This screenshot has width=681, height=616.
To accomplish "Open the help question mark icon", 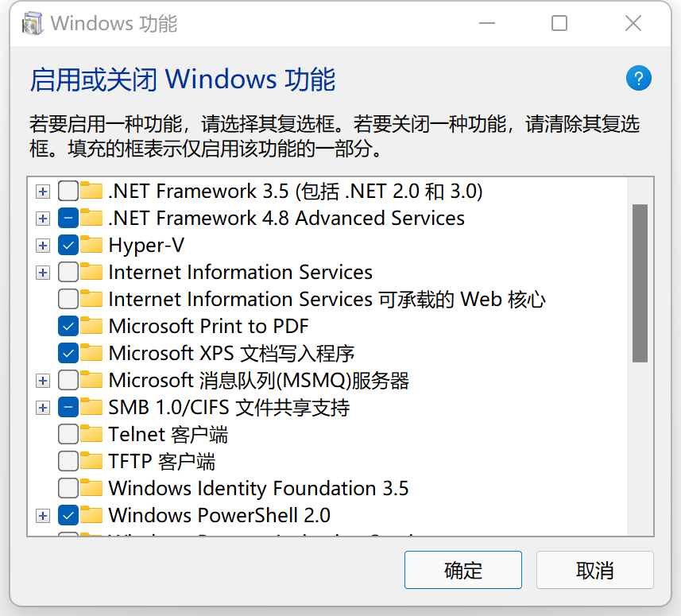I will click(639, 78).
